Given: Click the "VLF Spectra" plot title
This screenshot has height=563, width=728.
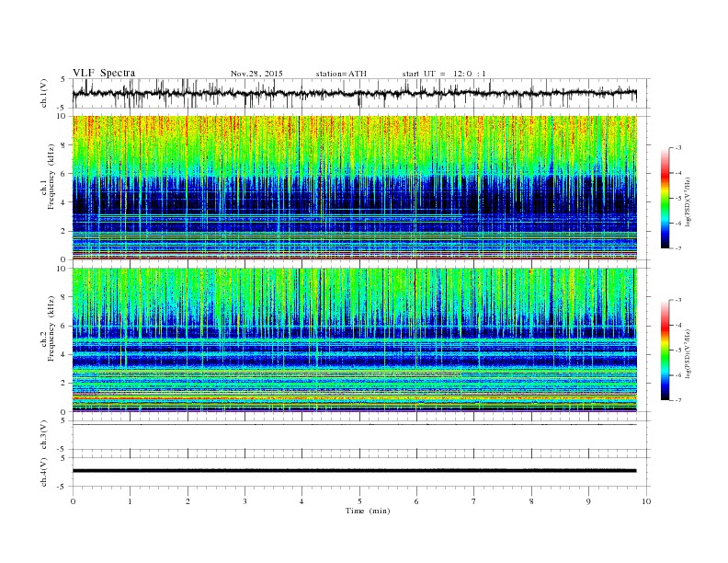Looking at the screenshot, I should point(104,73).
